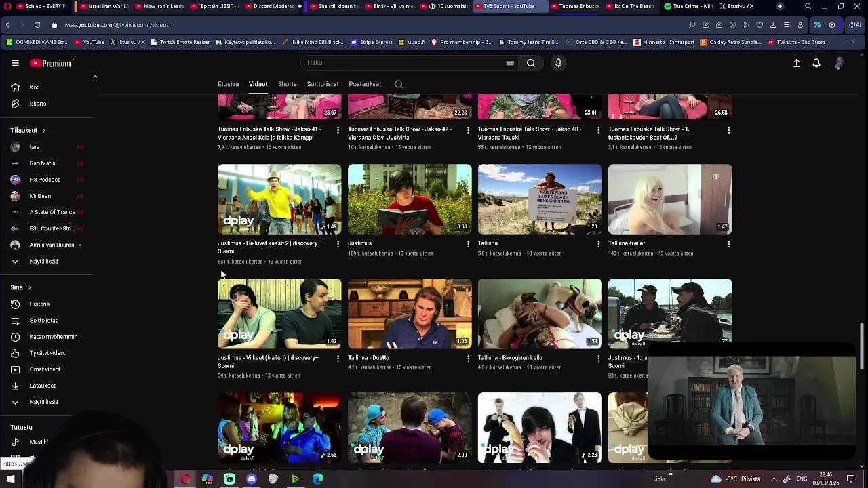The height and width of the screenshot is (488, 868).
Task: Expand the Sinä section header
Action: (20, 287)
